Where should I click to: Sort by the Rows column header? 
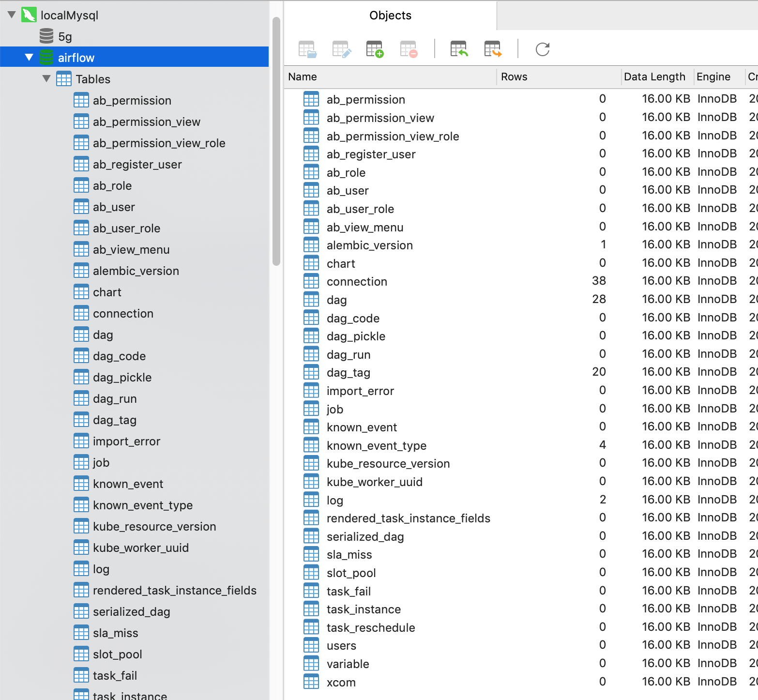[559, 76]
